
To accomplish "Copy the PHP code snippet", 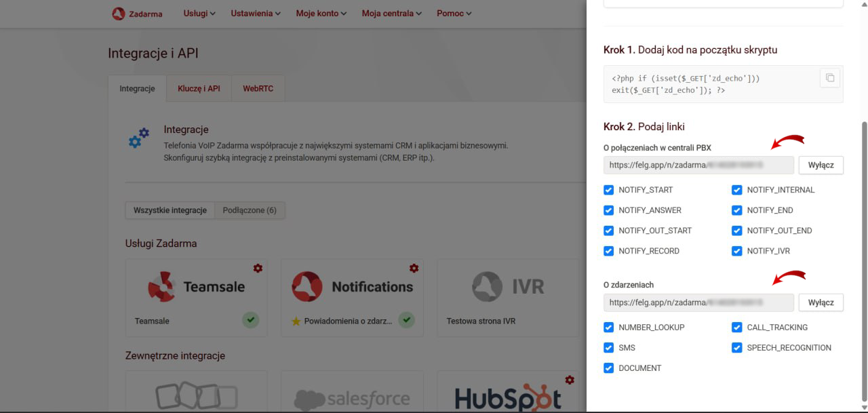I will point(829,78).
